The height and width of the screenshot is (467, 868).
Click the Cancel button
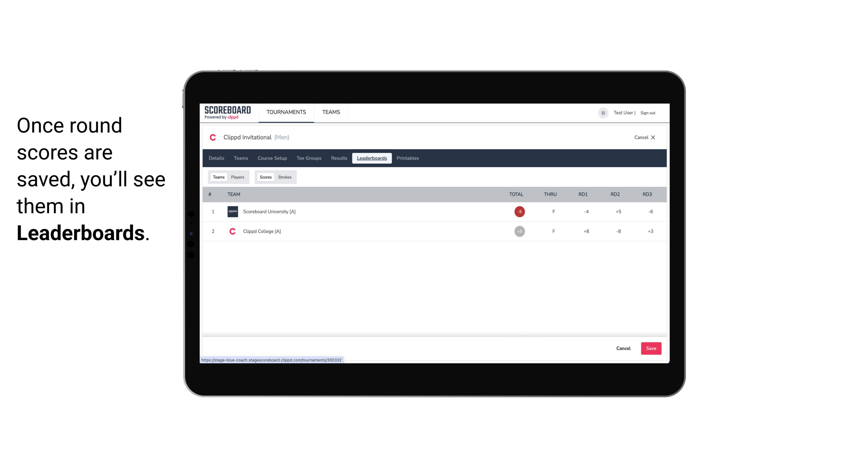[x=623, y=348]
